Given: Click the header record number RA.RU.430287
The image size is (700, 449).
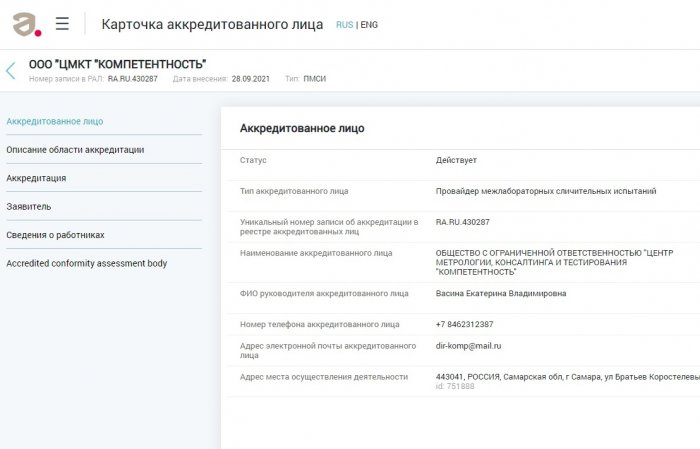Looking at the screenshot, I should pos(133,79).
